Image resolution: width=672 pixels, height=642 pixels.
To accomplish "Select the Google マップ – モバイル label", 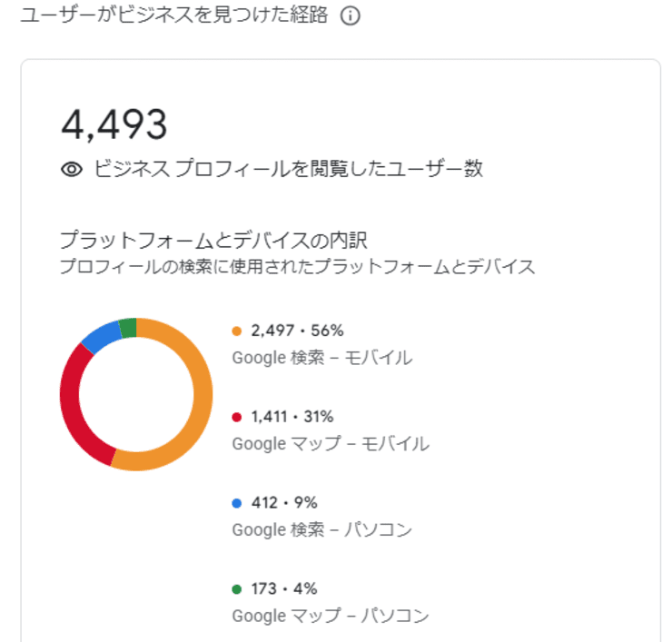I will pyautogui.click(x=331, y=444).
